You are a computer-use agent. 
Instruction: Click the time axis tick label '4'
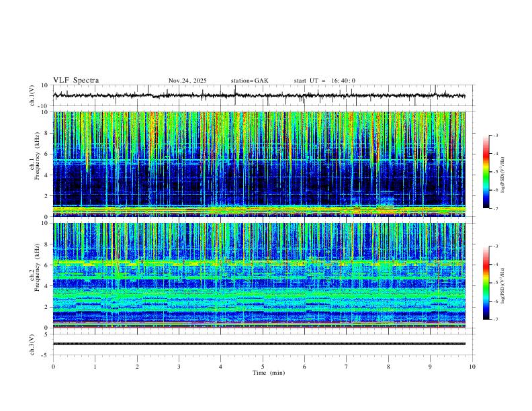(220, 367)
